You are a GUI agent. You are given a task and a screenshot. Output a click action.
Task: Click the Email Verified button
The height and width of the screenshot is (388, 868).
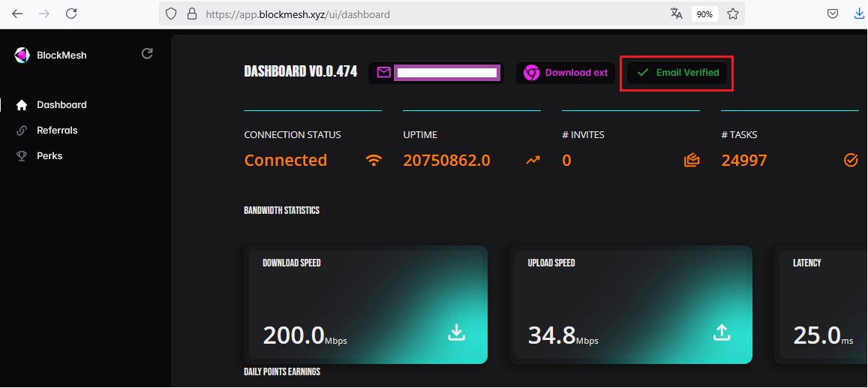tap(677, 73)
